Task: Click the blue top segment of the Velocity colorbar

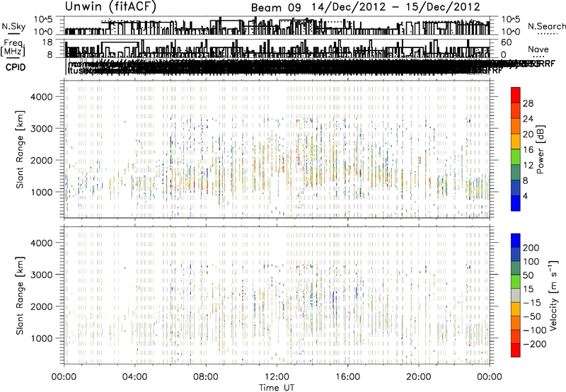Action: [x=516, y=241]
